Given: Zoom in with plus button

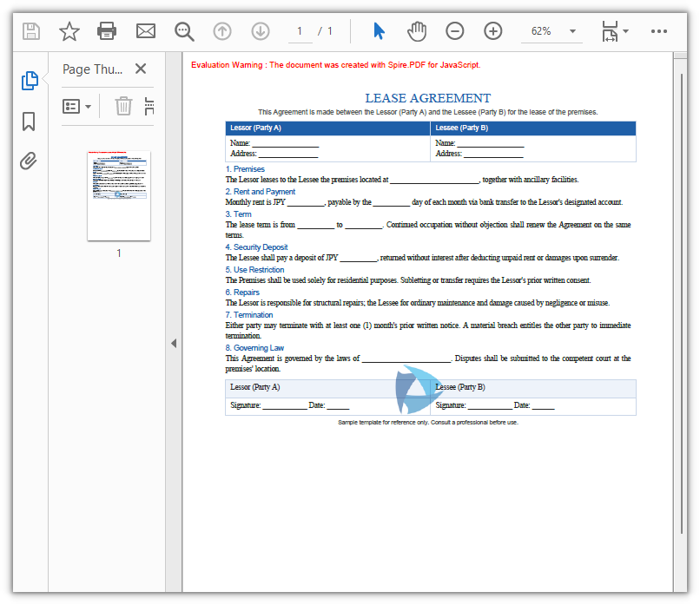Looking at the screenshot, I should click(x=492, y=31).
